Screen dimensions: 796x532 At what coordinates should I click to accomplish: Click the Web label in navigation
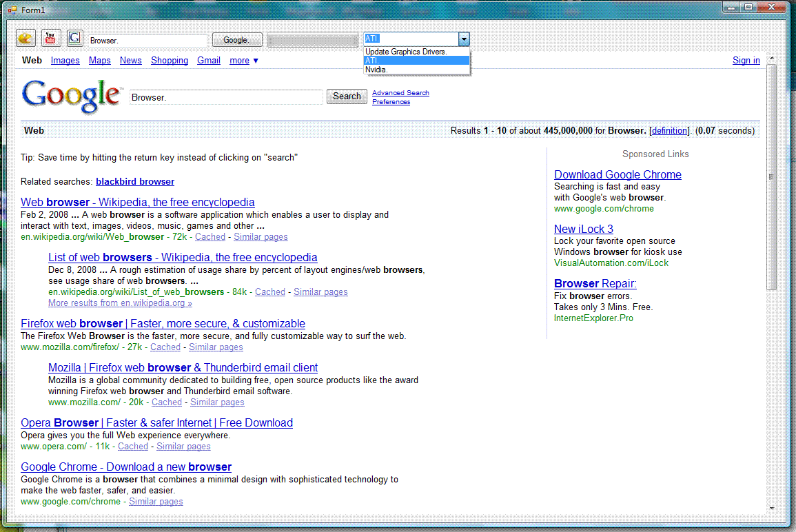(32, 61)
